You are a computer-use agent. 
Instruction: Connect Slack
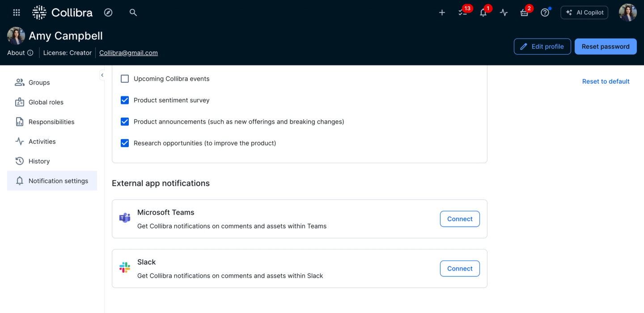click(460, 268)
